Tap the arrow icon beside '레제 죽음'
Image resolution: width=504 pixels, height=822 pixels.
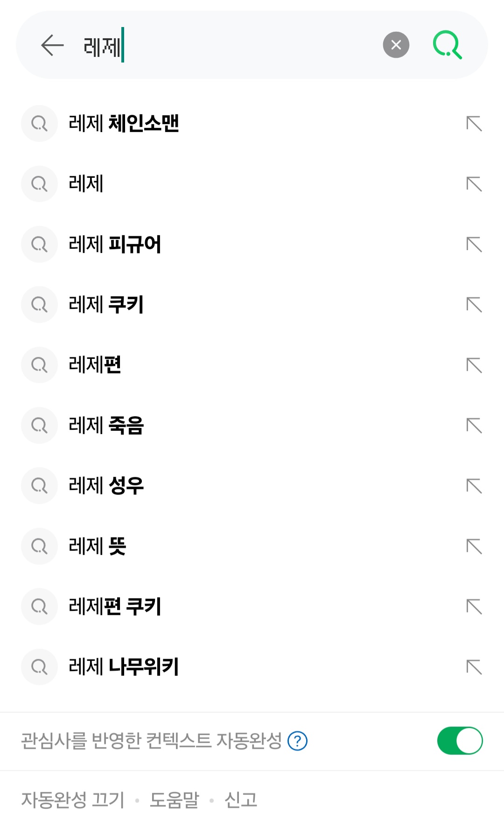coord(474,425)
